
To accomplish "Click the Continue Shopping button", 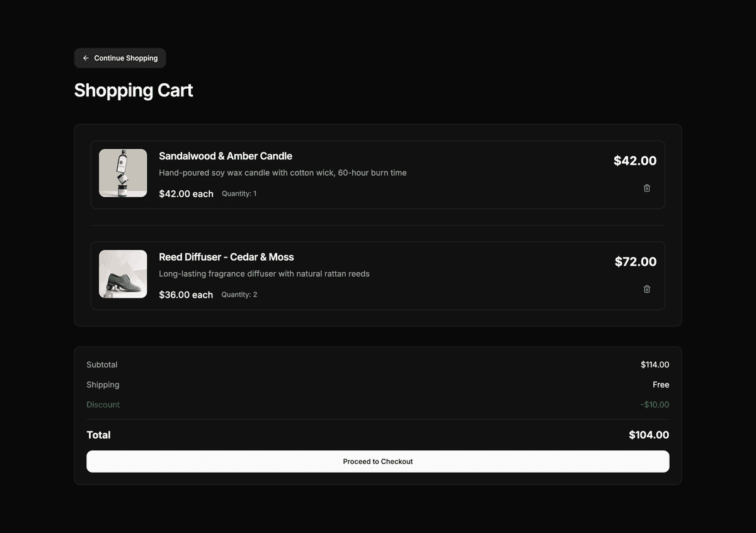I will pos(120,58).
